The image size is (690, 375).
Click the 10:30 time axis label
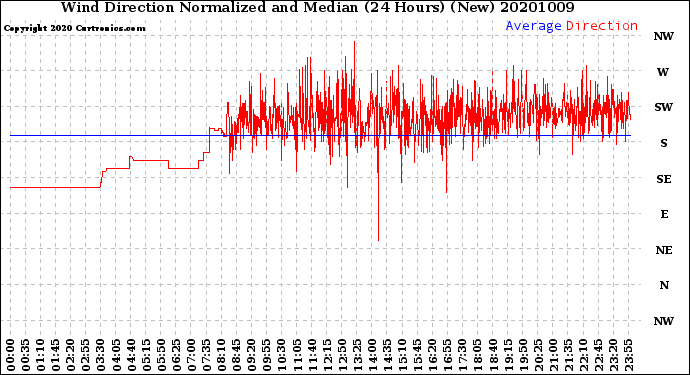[282, 355]
